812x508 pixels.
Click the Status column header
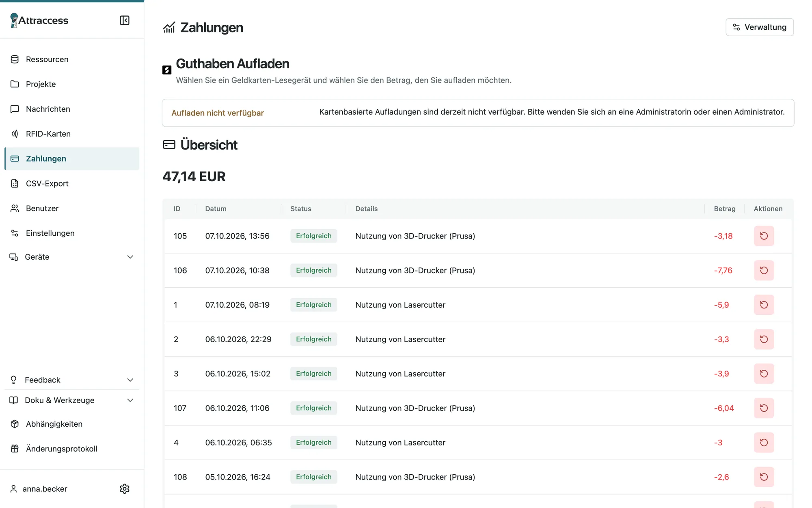(x=300, y=208)
